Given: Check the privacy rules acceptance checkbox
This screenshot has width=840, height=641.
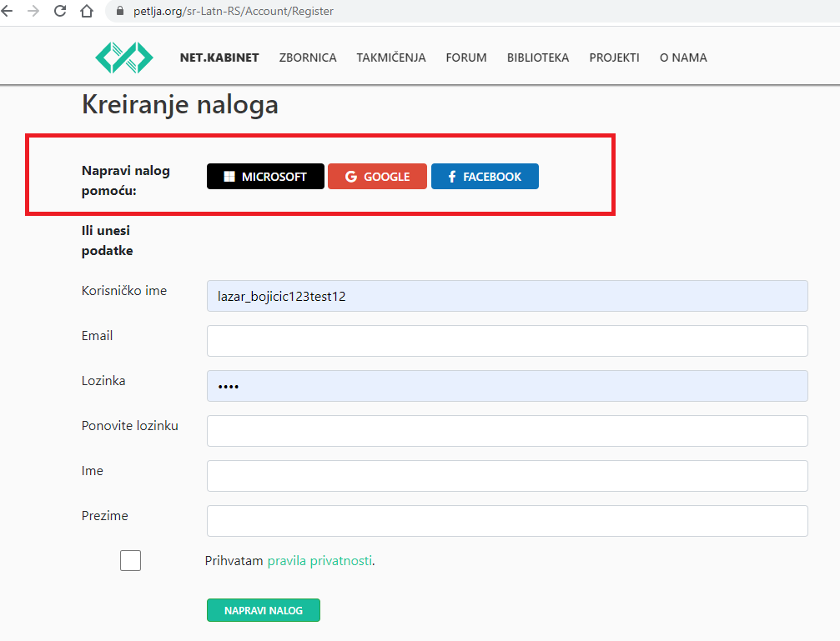Looking at the screenshot, I should point(130,561).
